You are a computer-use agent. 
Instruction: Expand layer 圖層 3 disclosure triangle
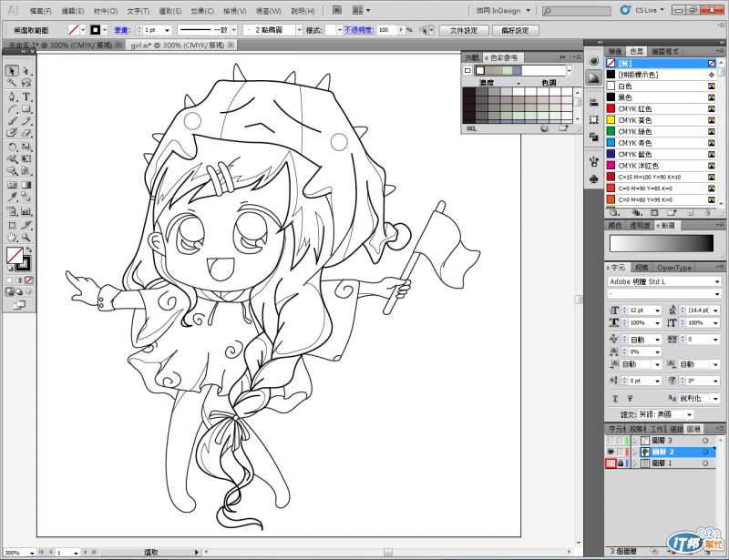coord(634,441)
